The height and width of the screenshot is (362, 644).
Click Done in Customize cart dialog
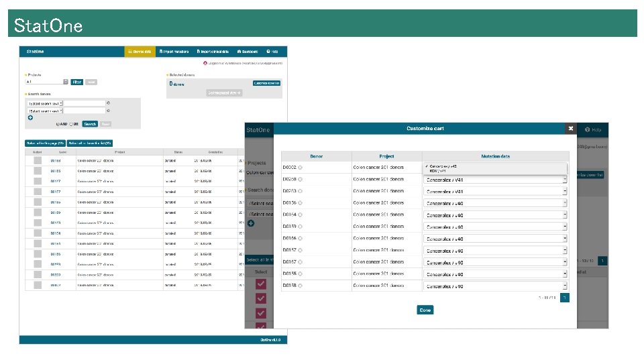pos(425,310)
